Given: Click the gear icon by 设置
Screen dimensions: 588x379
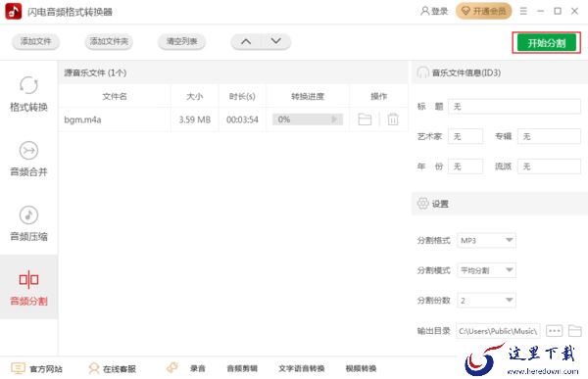Looking at the screenshot, I should [422, 204].
